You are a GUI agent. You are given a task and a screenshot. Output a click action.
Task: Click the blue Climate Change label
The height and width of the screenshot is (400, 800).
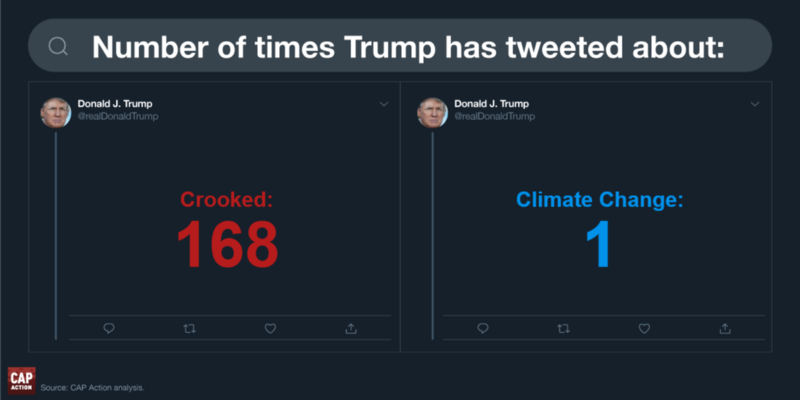[x=599, y=200]
